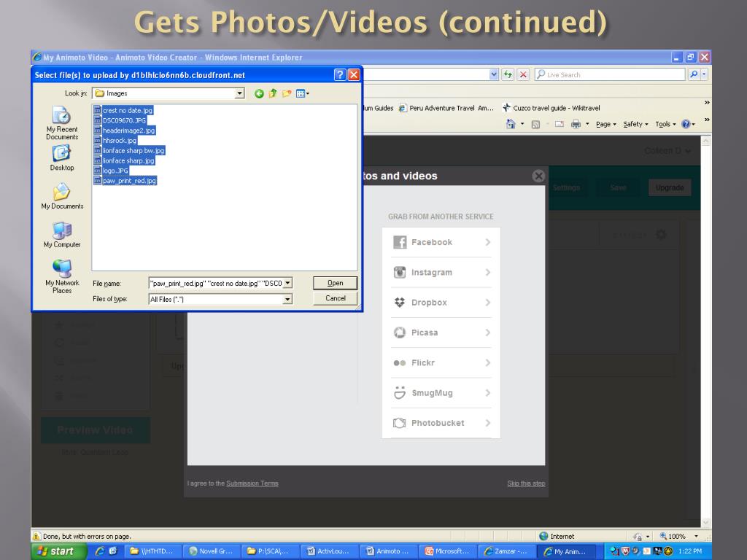The height and width of the screenshot is (560, 747).
Task: Switch to Animoto Word document taskbar item
Action: click(388, 551)
